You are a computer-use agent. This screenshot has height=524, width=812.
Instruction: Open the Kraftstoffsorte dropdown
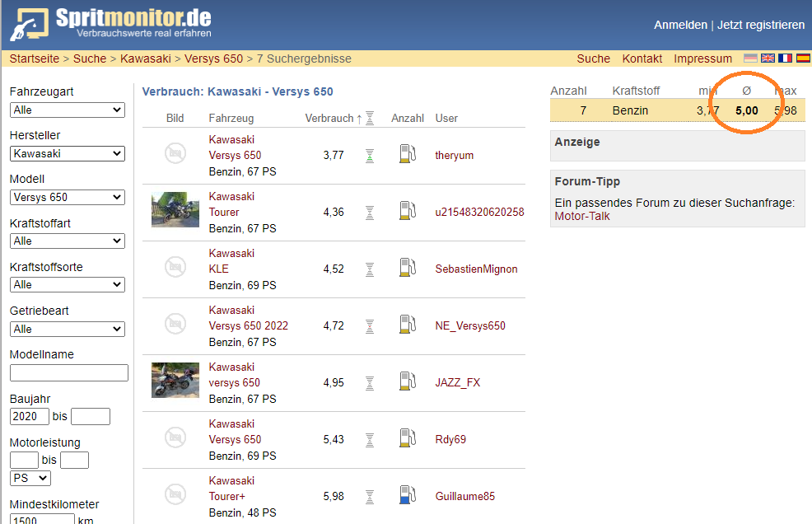coord(68,284)
